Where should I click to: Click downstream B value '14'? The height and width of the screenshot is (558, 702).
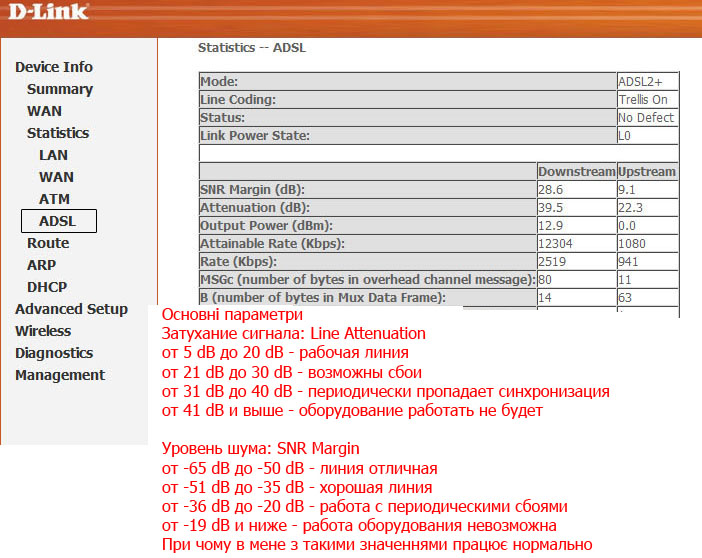545,297
